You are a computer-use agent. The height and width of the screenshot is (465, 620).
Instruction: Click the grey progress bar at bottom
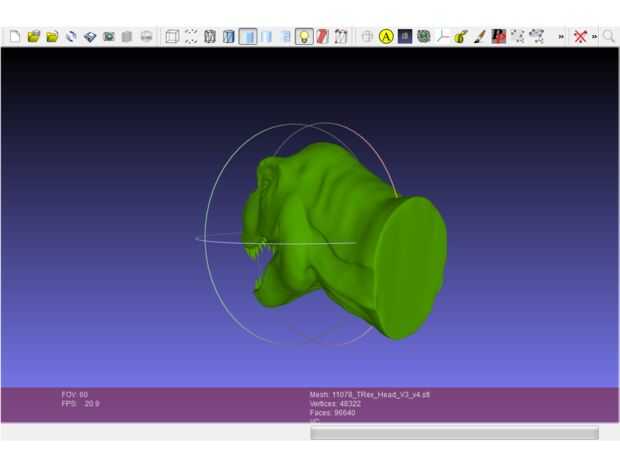[454, 433]
